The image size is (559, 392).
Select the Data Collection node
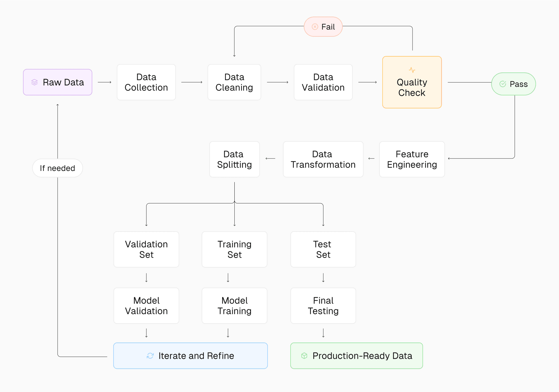[146, 82]
